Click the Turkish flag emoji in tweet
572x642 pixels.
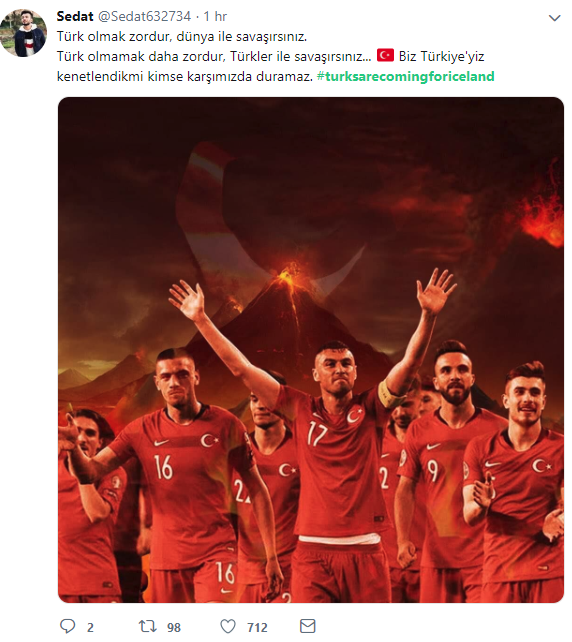click(385, 56)
